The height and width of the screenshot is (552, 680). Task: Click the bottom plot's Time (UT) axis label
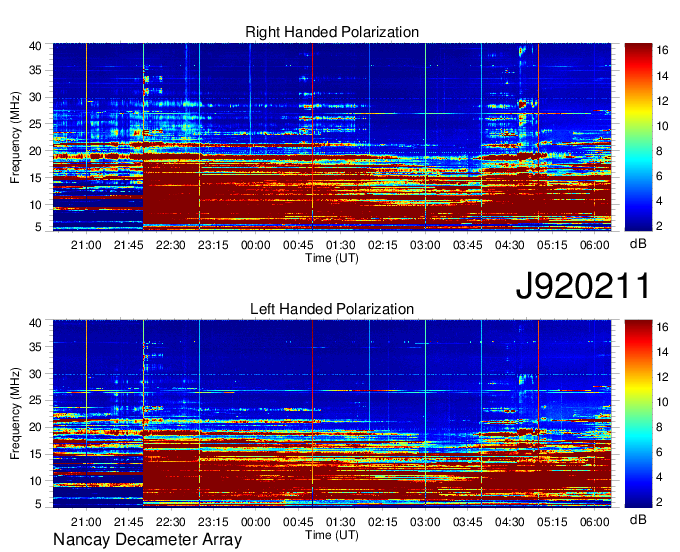332,535
